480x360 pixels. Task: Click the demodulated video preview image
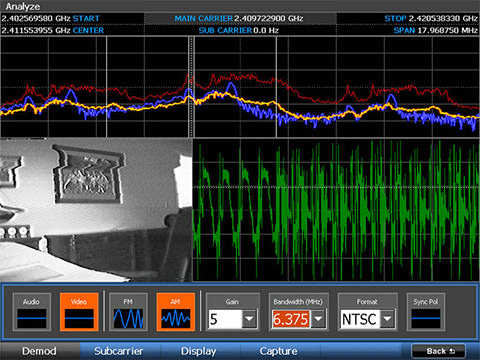point(96,210)
